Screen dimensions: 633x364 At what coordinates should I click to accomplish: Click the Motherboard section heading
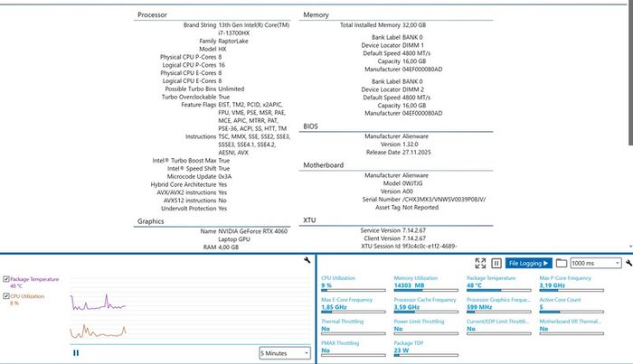324,165
